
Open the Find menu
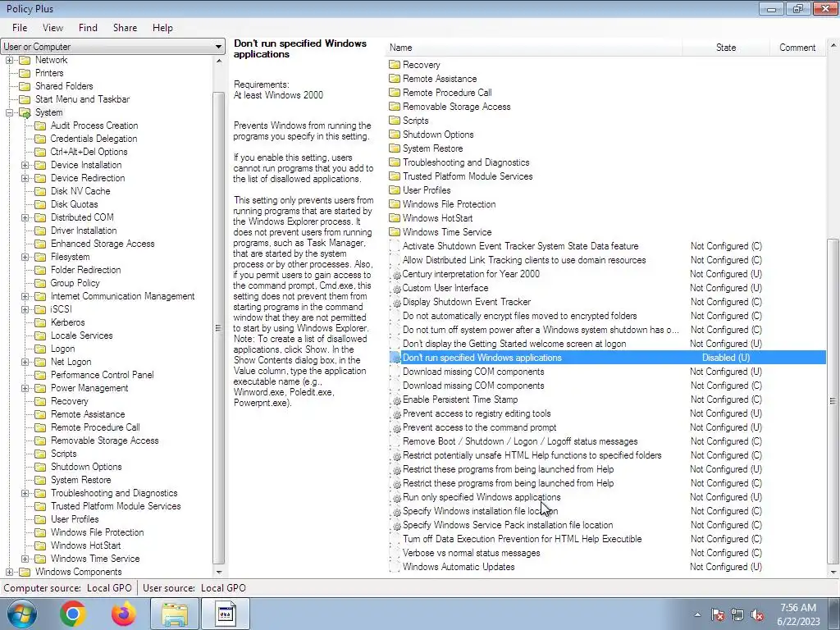[88, 28]
